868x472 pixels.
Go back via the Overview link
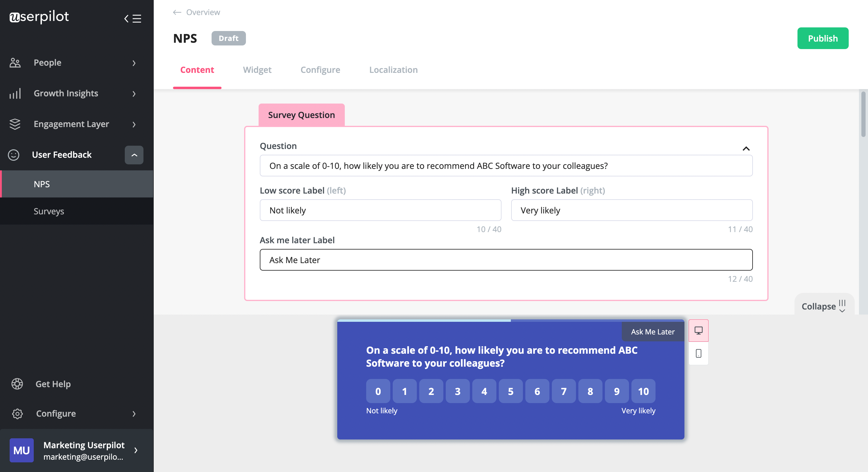(196, 12)
